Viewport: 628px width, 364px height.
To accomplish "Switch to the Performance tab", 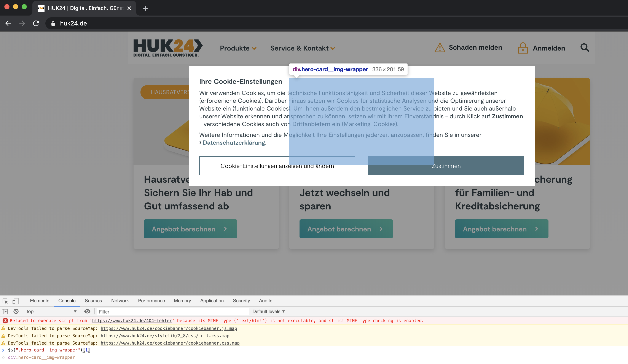I will tap(151, 301).
